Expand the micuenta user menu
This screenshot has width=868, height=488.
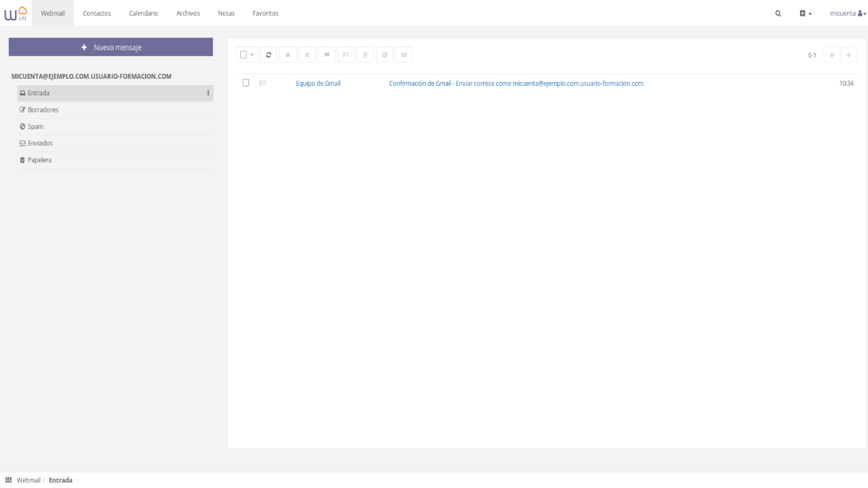click(848, 13)
